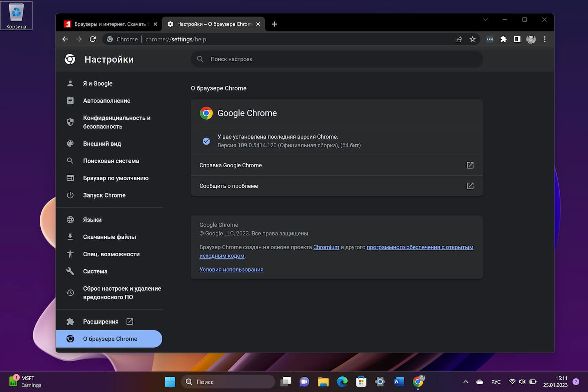Open Условия использования link

point(231,270)
